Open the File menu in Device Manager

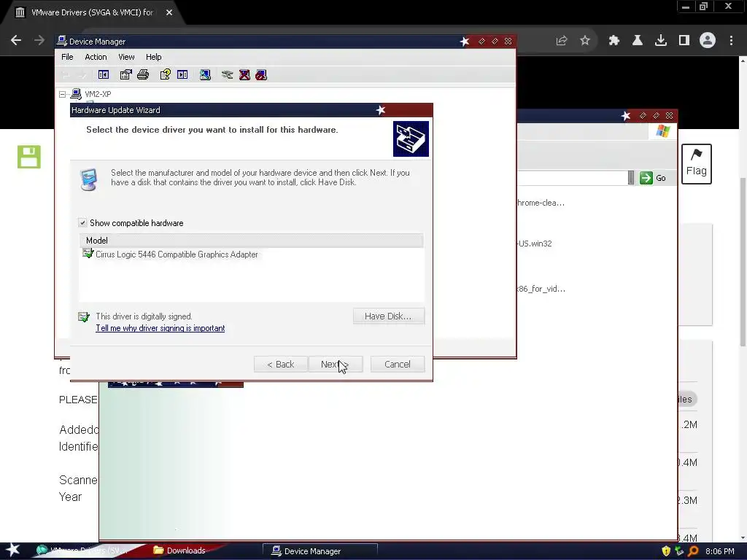67,57
